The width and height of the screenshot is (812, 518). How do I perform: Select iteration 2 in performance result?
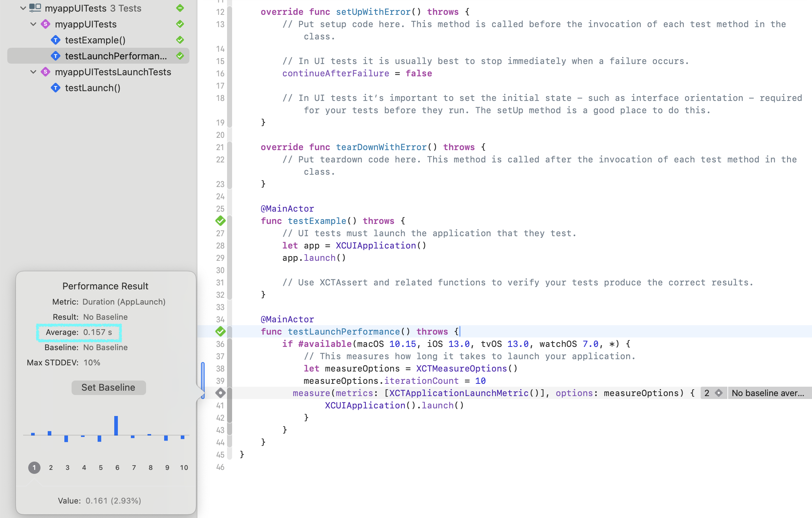pyautogui.click(x=51, y=468)
